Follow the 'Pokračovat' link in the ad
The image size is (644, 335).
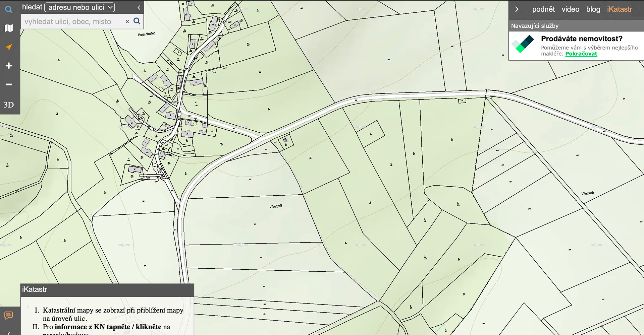pos(581,54)
